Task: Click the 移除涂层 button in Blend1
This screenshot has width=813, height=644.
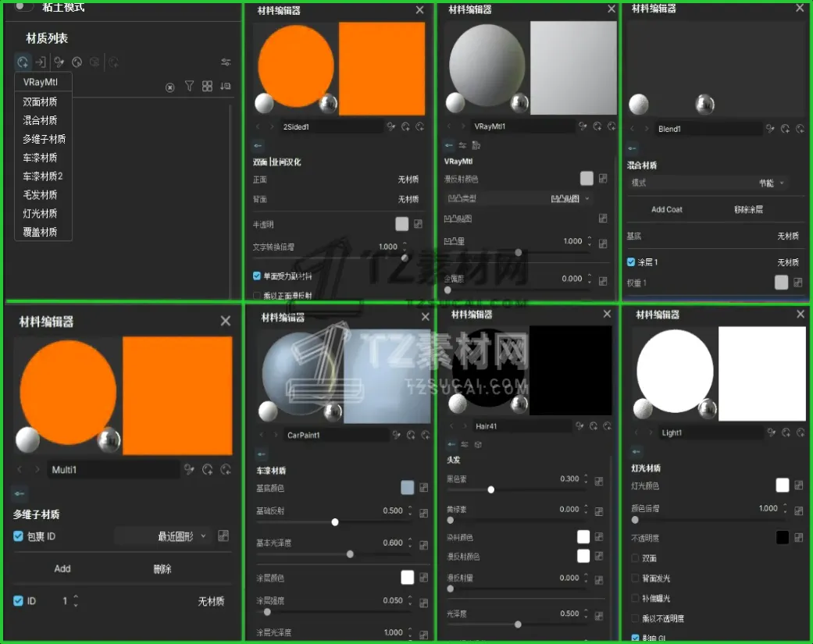Action: tap(748, 209)
